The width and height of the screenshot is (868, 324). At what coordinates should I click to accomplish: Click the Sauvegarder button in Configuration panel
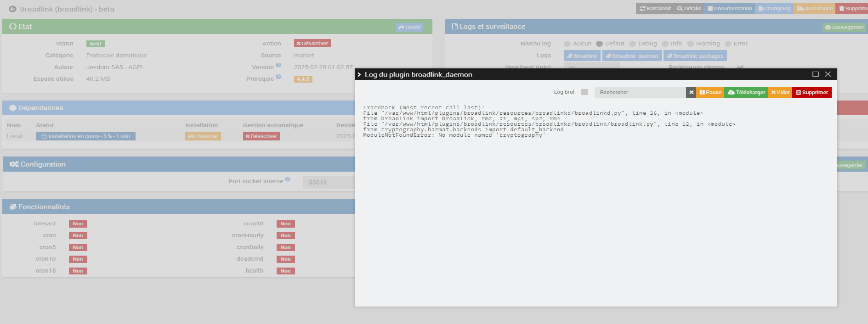click(851, 165)
